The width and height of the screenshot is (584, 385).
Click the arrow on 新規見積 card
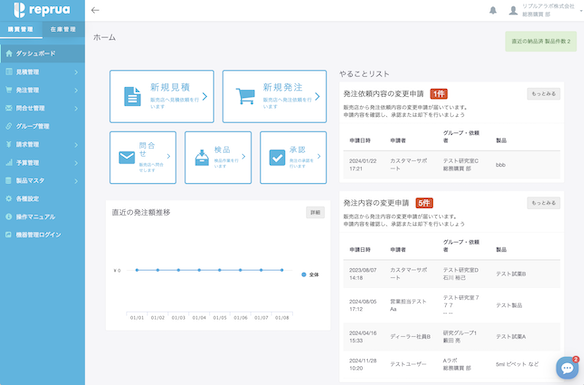[x=205, y=96]
